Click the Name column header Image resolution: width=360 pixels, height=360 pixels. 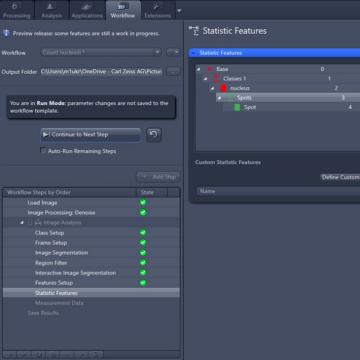278,191
